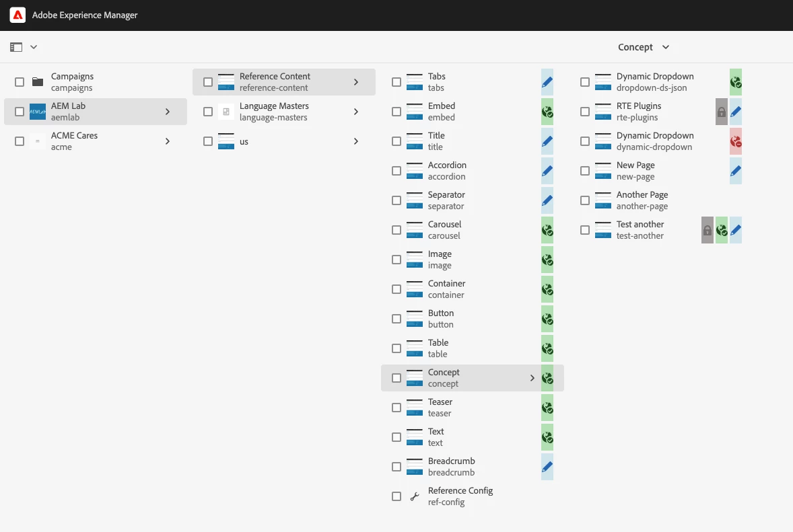
Task: Click the 'carousel' name text
Action: [x=444, y=236]
